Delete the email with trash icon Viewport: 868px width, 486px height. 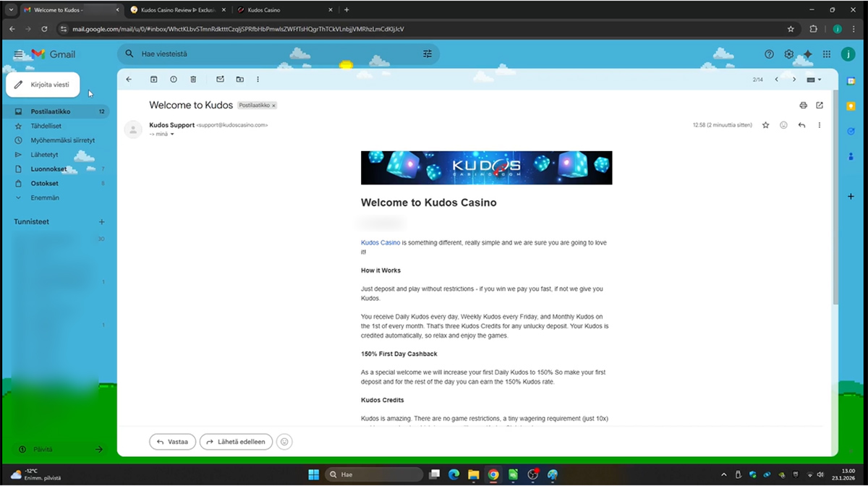click(x=193, y=80)
